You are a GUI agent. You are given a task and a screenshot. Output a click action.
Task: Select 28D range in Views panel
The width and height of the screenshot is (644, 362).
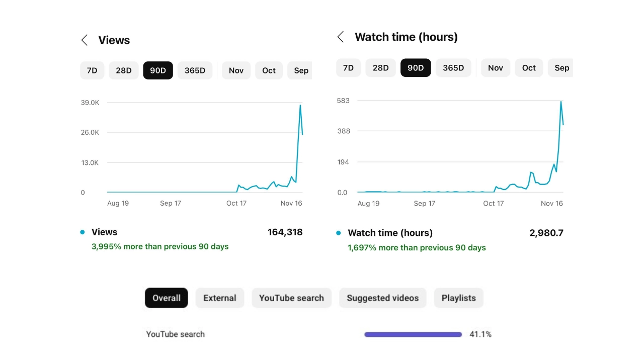(124, 70)
